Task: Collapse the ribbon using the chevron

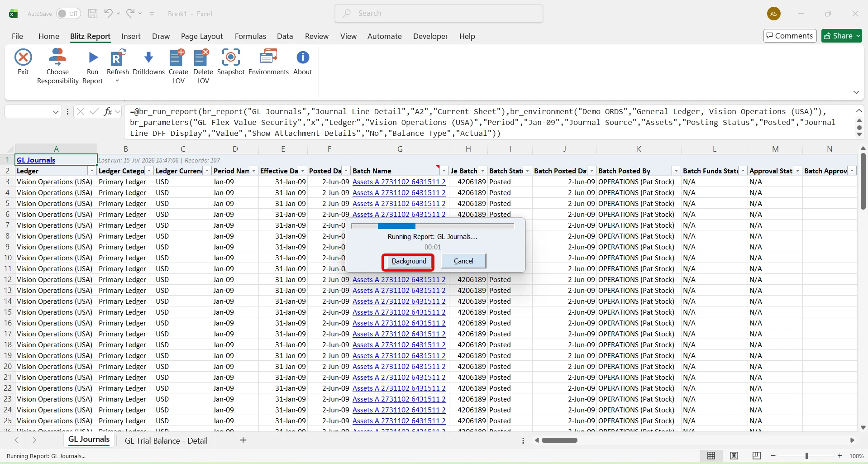Action: pyautogui.click(x=856, y=92)
